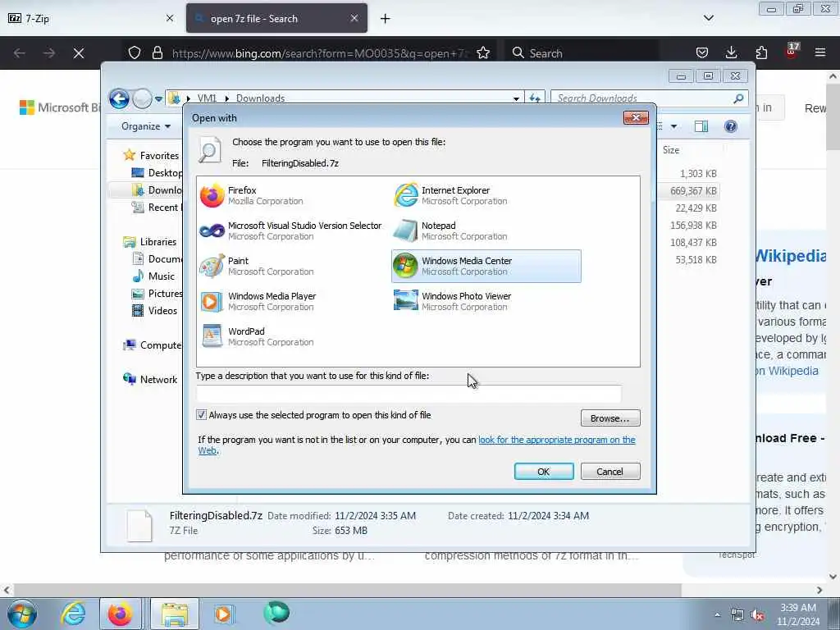Open the Windows Start menu
Image resolution: width=840 pixels, height=630 pixels.
[x=22, y=614]
